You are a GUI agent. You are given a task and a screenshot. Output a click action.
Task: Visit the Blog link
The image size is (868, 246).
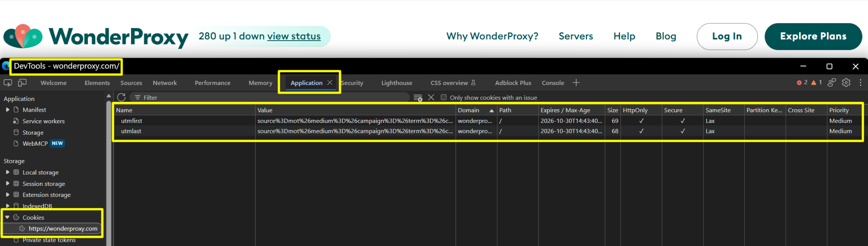coord(666,36)
